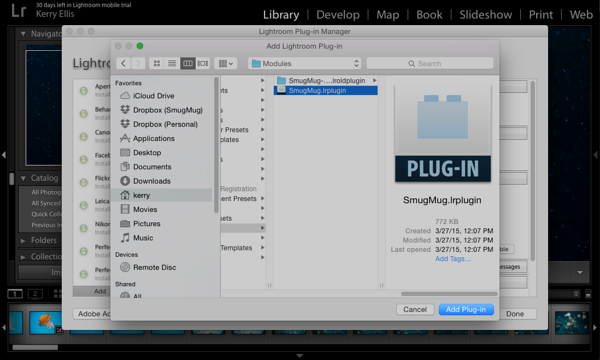Image resolution: width=600 pixels, height=360 pixels.
Task: Select the Templates folder row
Action: pos(243,248)
